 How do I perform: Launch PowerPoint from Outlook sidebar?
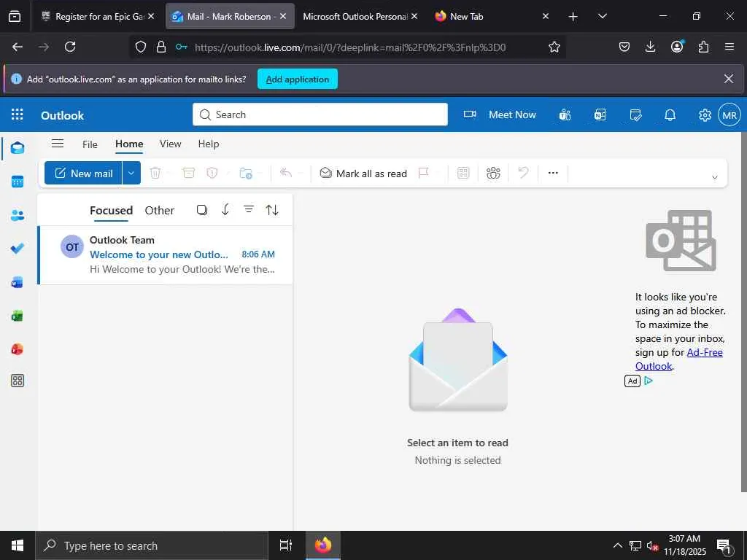point(18,349)
